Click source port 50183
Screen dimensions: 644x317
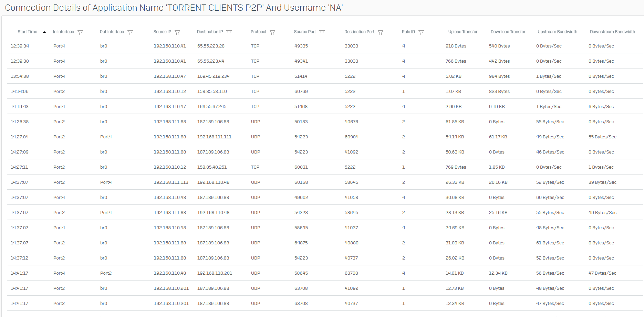coord(301,121)
